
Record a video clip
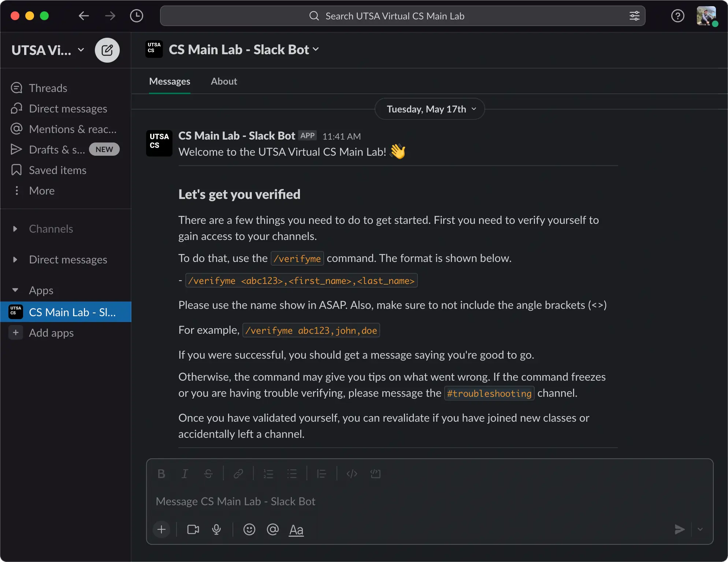pos(193,530)
